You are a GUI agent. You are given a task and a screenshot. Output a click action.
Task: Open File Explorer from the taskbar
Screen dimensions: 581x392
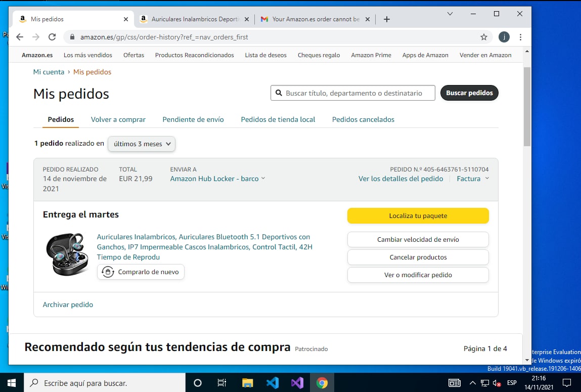(247, 383)
